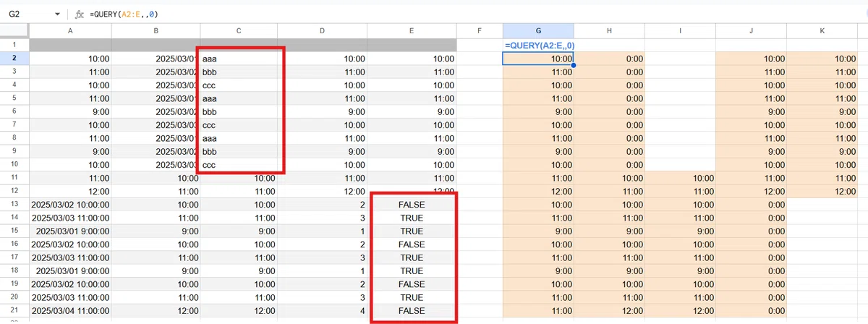Click cell A13 with 2025/03/02 10:00:00
Screen dimensions: 868x324
(70, 205)
